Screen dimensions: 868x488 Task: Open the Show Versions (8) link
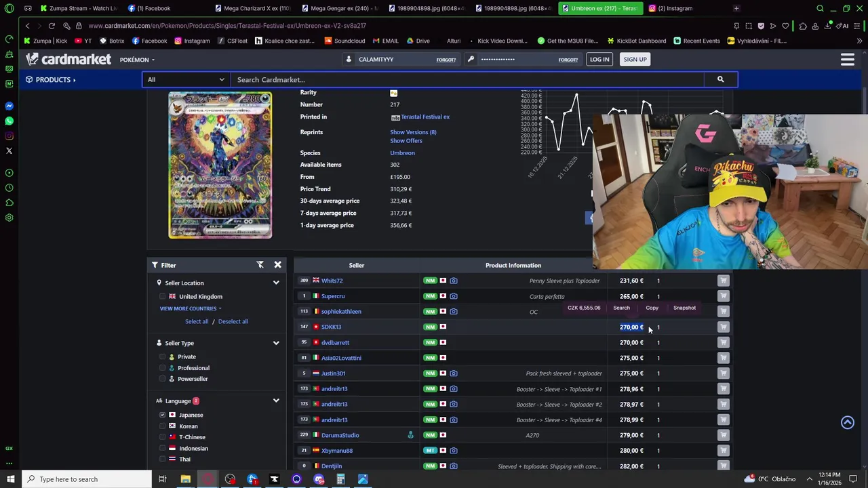(413, 132)
